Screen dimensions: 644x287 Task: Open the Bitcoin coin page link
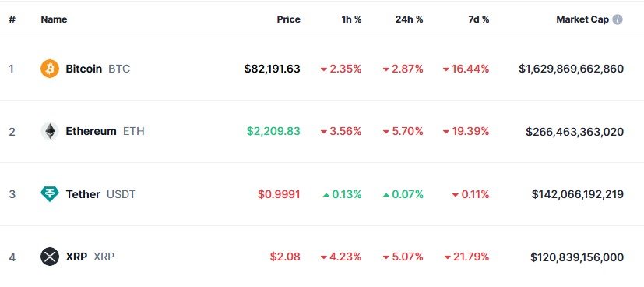tap(85, 69)
